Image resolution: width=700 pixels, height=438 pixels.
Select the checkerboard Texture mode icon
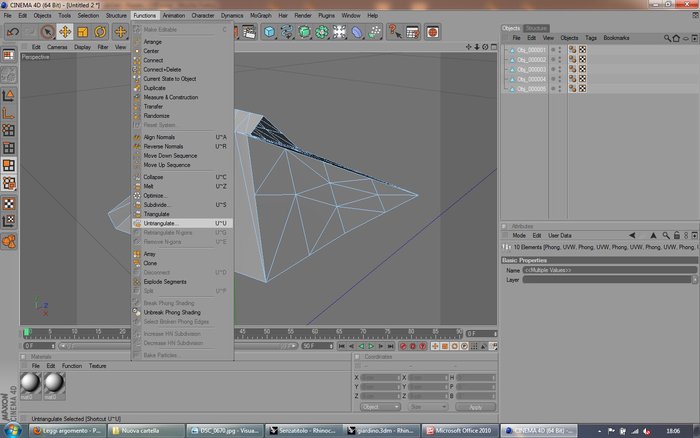(x=8, y=204)
